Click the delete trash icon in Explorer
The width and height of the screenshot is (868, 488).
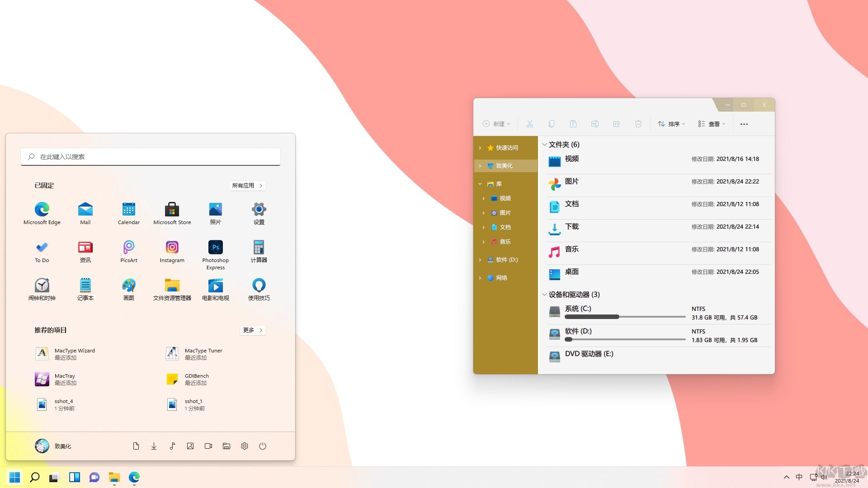point(638,124)
